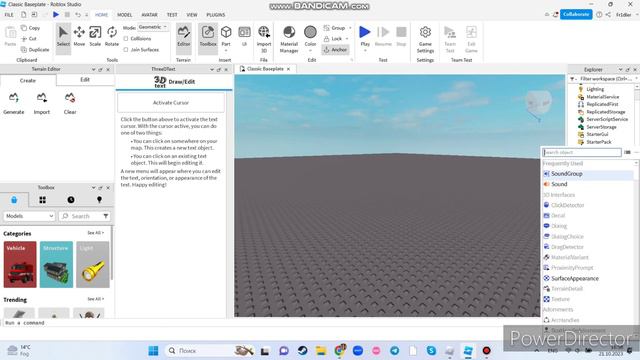Switch to the MODEL ribbon tab
Viewport: 640px width, 360px height.
pyautogui.click(x=124, y=15)
